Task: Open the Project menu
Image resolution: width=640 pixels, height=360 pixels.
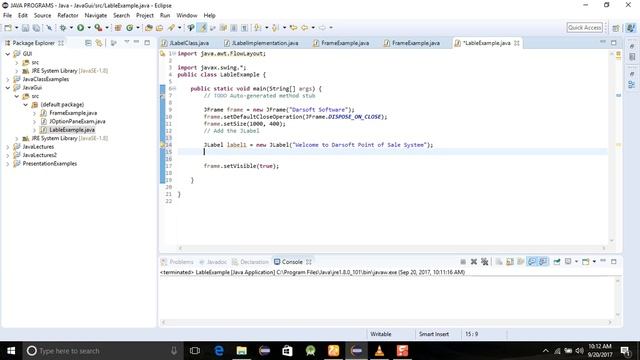Action: [x=144, y=16]
